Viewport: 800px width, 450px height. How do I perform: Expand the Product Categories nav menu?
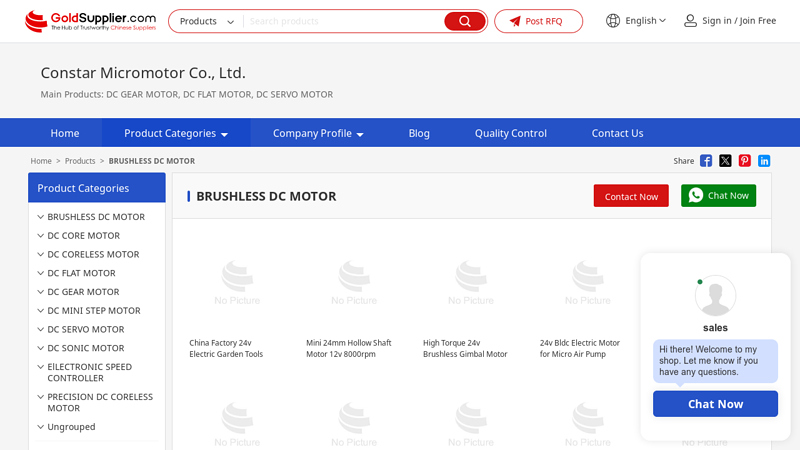point(176,133)
